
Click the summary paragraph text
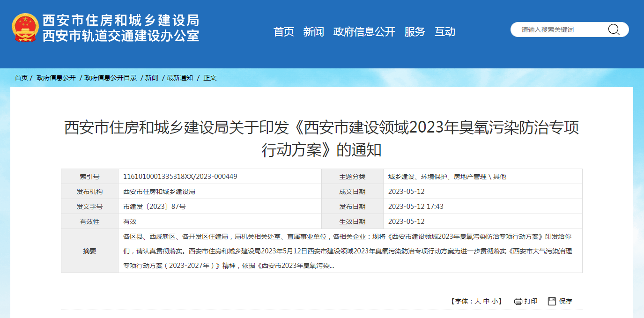tap(348, 251)
